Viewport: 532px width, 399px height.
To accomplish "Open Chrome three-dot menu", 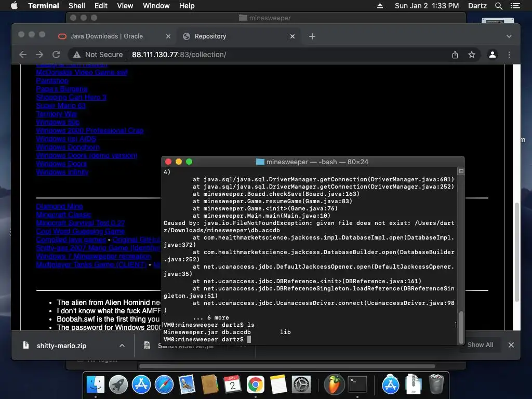I will pyautogui.click(x=509, y=55).
